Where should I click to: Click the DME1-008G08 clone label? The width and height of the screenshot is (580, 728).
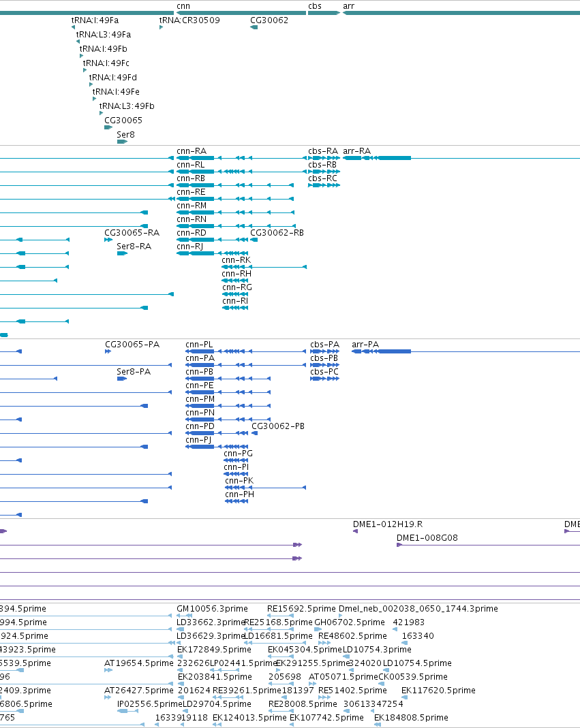(x=427, y=538)
